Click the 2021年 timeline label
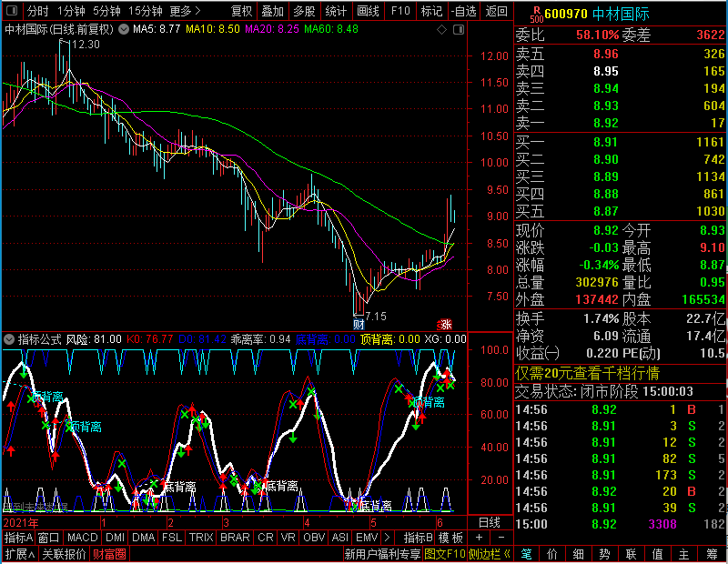728x564 pixels. tap(21, 523)
